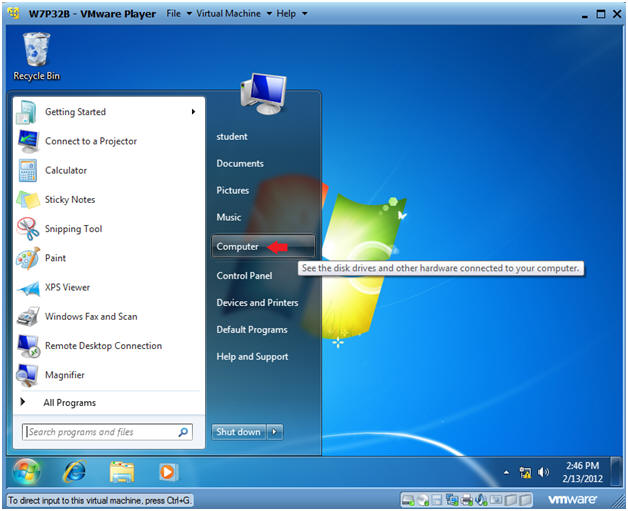Open Remote Desktop Connection
Image resolution: width=628 pixels, height=511 pixels.
109,346
